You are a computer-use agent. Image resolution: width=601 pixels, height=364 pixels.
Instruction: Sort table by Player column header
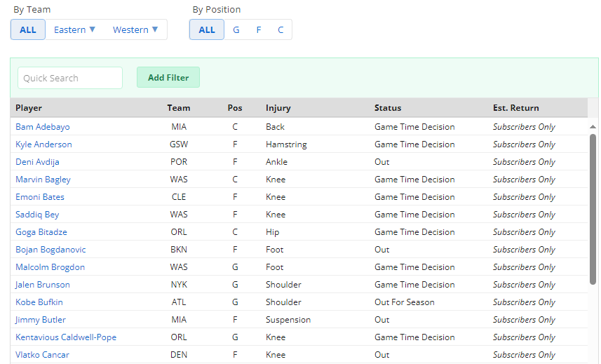(x=29, y=108)
